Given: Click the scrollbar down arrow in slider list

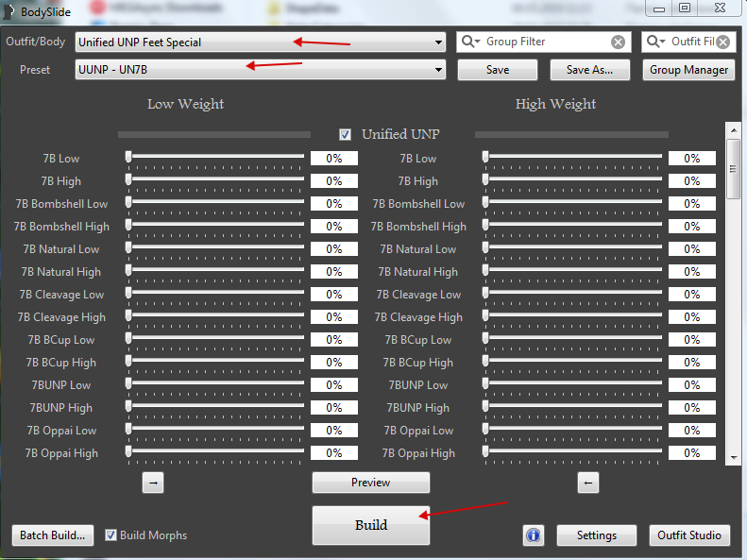Looking at the screenshot, I should coord(733,457).
